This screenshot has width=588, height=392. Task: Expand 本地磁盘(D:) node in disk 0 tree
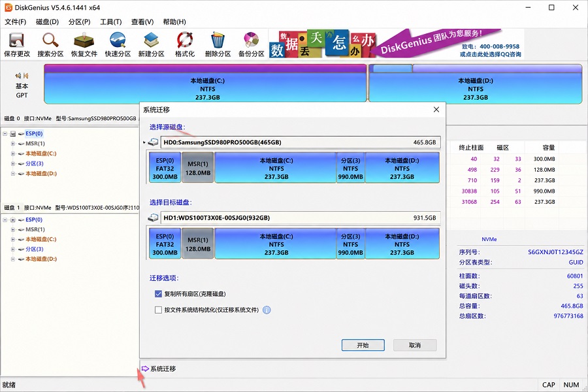tap(13, 174)
